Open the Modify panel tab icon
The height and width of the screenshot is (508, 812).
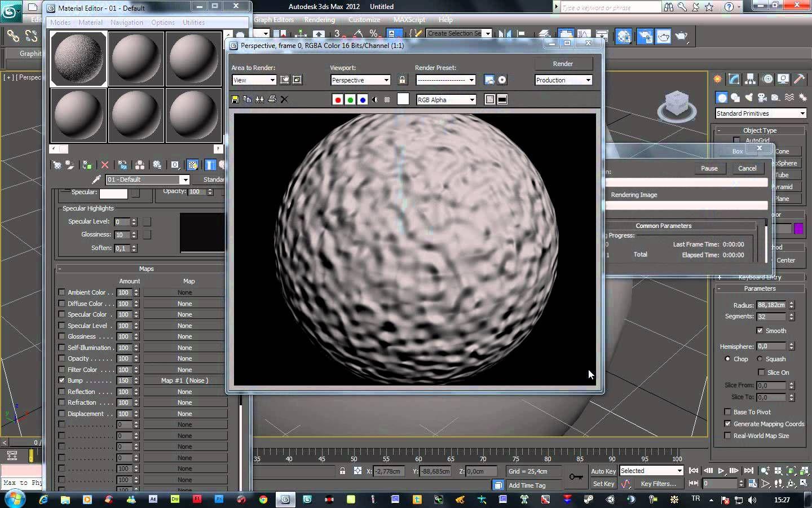[x=734, y=79]
